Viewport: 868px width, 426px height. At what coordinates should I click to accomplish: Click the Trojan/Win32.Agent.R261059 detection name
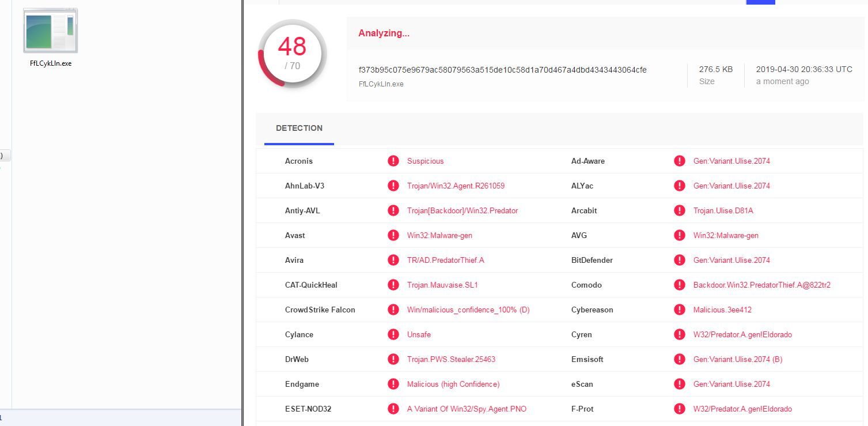[456, 186]
